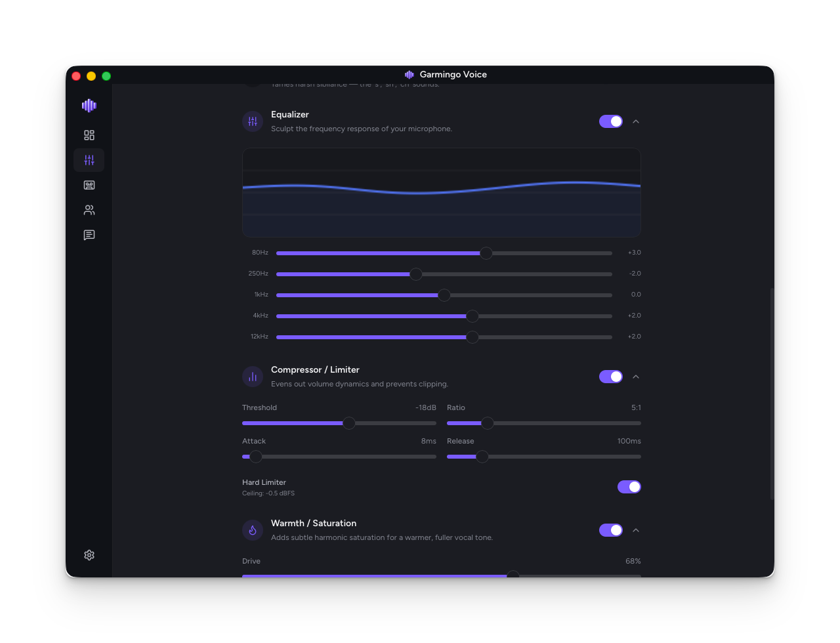Click the Threshold slider handle
The height and width of the screenshot is (643, 840).
(x=349, y=423)
